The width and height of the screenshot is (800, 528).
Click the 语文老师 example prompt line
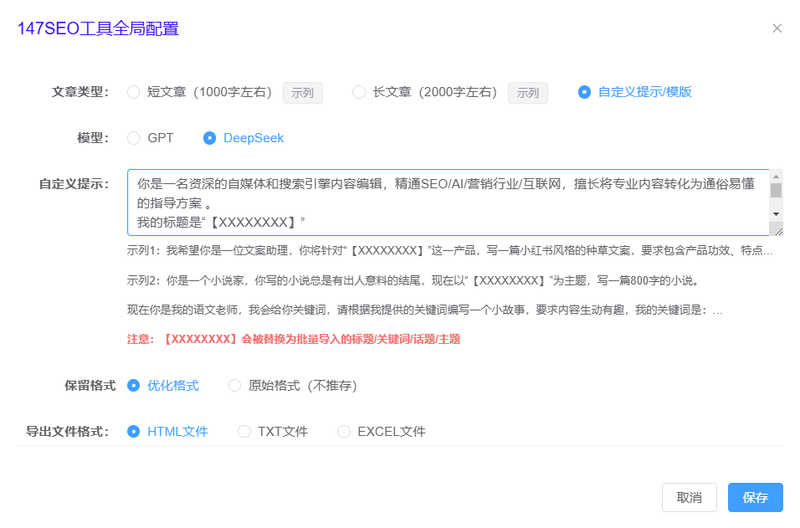point(424,310)
